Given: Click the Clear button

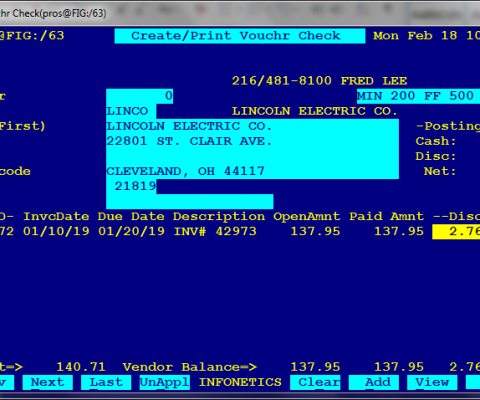Looking at the screenshot, I should point(315,382).
